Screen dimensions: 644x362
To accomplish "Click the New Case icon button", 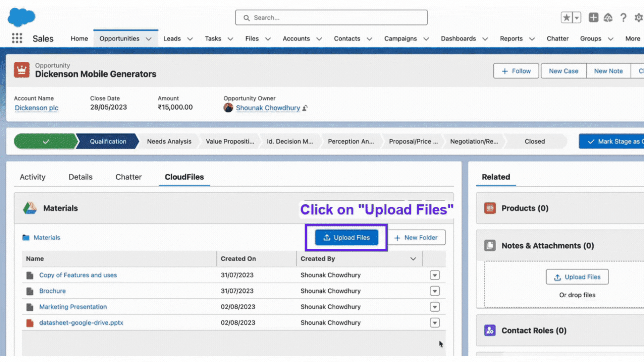I will tap(563, 71).
